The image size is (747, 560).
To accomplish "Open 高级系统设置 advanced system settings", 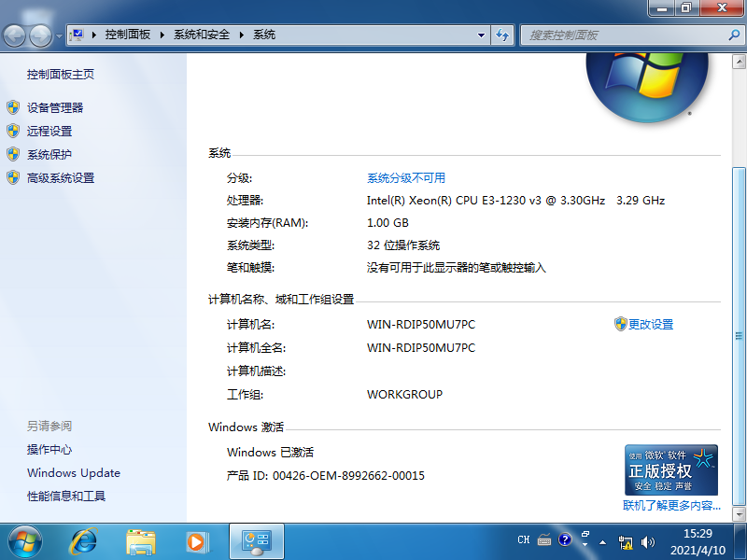I will click(61, 178).
